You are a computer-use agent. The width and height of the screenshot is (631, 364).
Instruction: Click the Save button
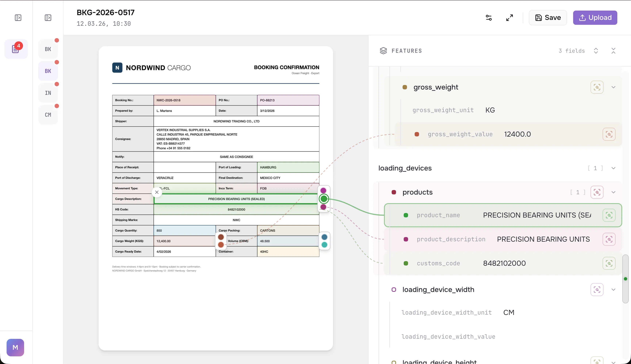(548, 18)
